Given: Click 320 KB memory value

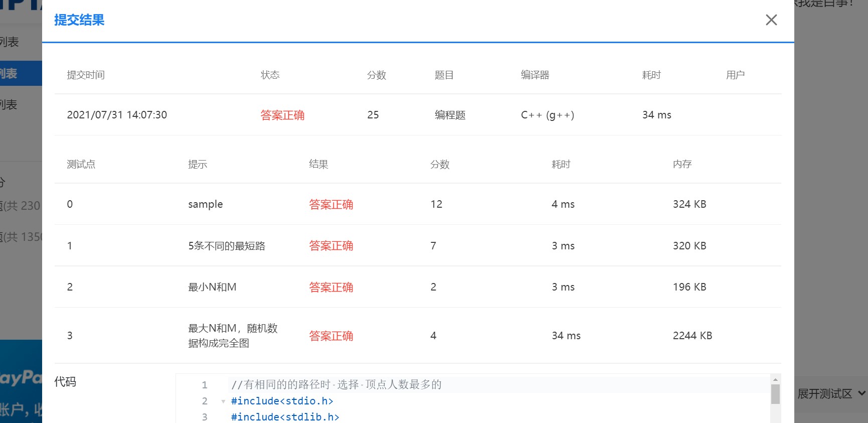Looking at the screenshot, I should [689, 246].
